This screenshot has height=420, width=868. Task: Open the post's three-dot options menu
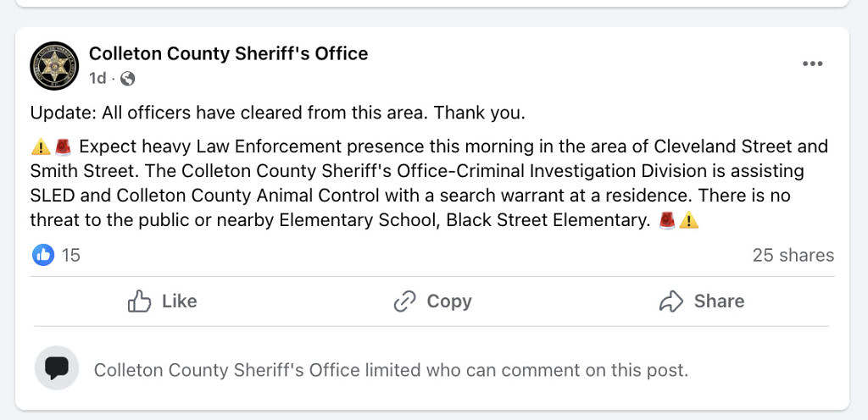(812, 64)
